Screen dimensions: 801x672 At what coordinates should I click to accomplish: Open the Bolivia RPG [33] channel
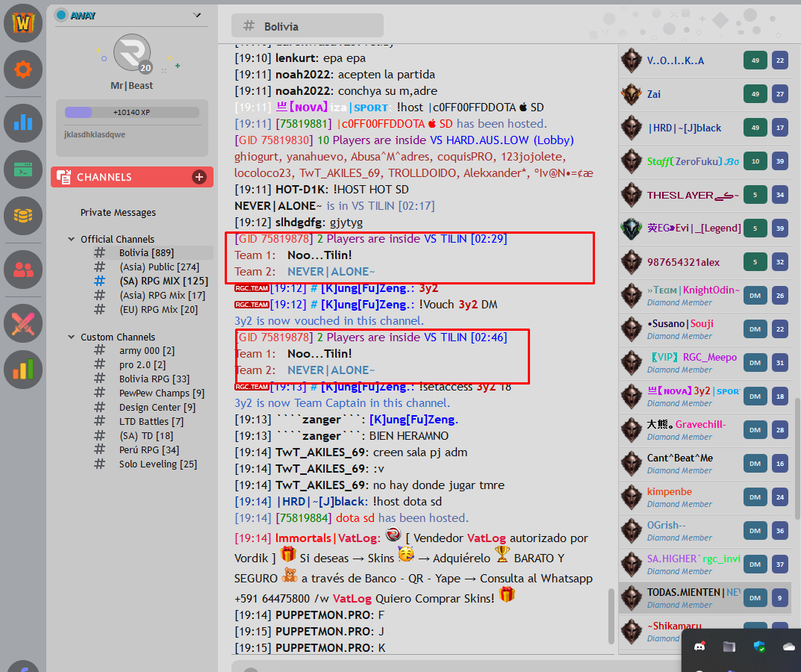click(155, 379)
